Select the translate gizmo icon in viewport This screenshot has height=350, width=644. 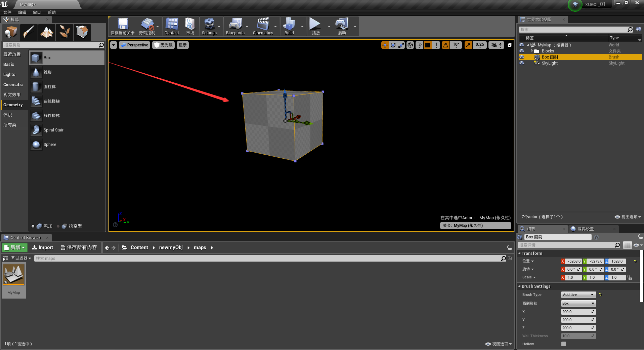(x=385, y=45)
